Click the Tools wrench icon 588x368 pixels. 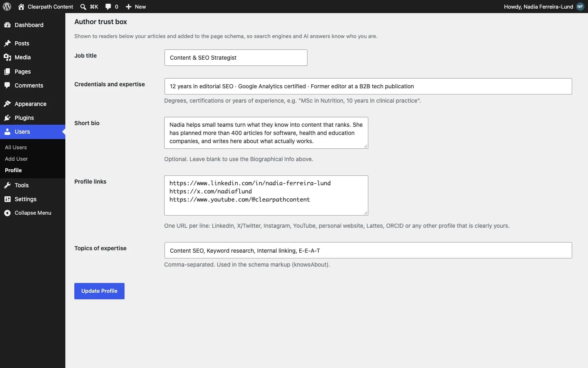coord(7,185)
